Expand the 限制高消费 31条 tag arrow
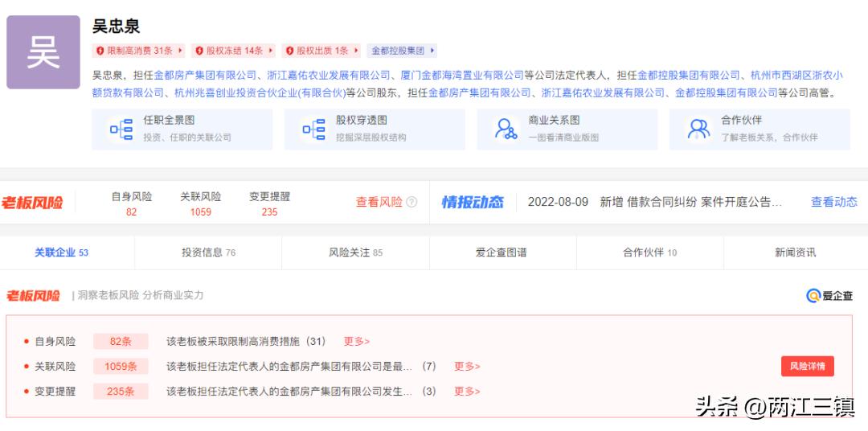 (179, 51)
